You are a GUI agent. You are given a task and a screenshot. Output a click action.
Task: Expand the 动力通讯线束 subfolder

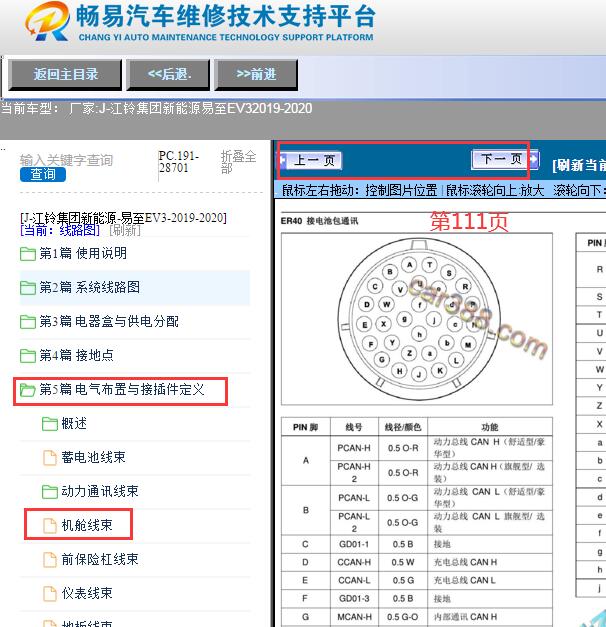[x=100, y=492]
